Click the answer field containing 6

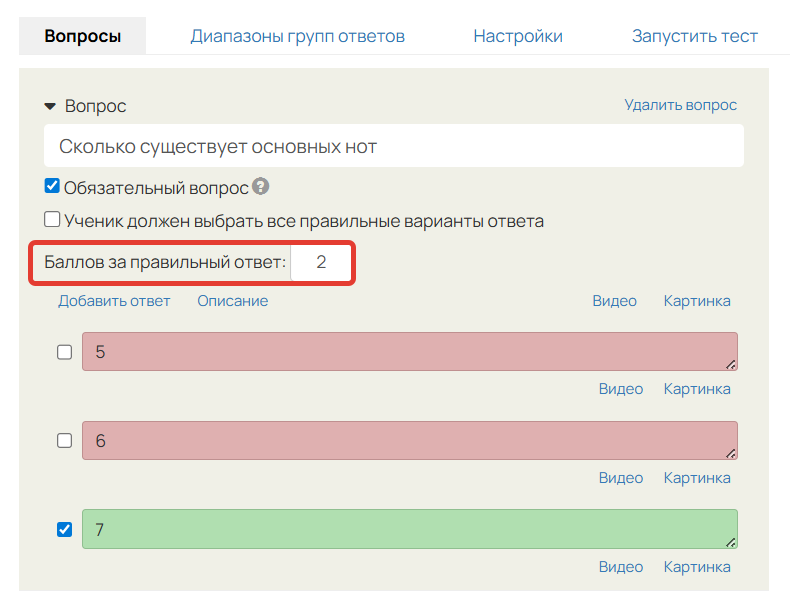tap(410, 440)
